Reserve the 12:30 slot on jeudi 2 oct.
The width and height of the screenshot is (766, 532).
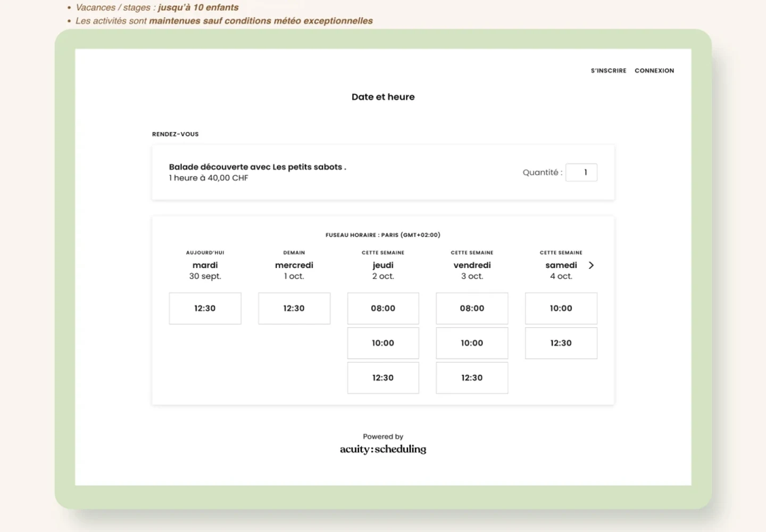click(x=383, y=378)
